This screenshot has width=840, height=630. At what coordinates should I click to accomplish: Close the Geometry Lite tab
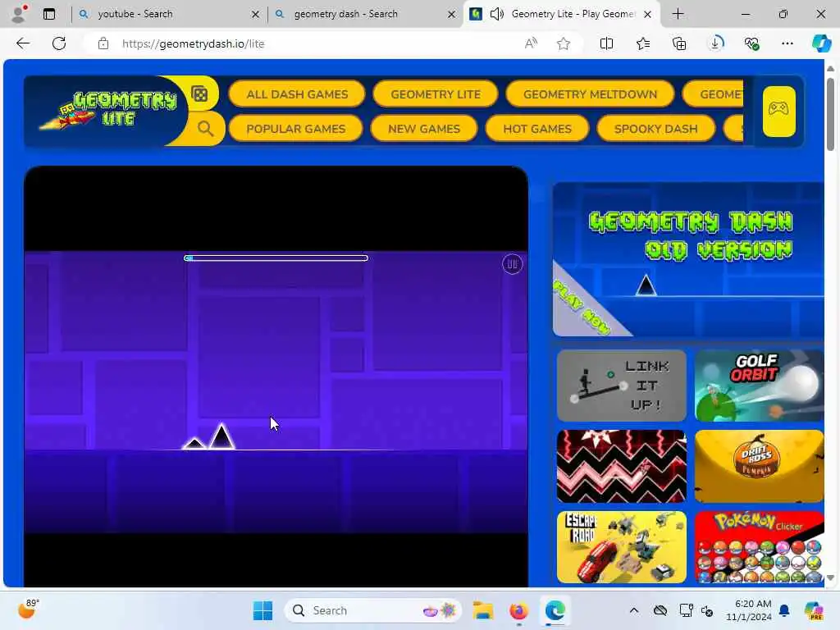click(648, 15)
